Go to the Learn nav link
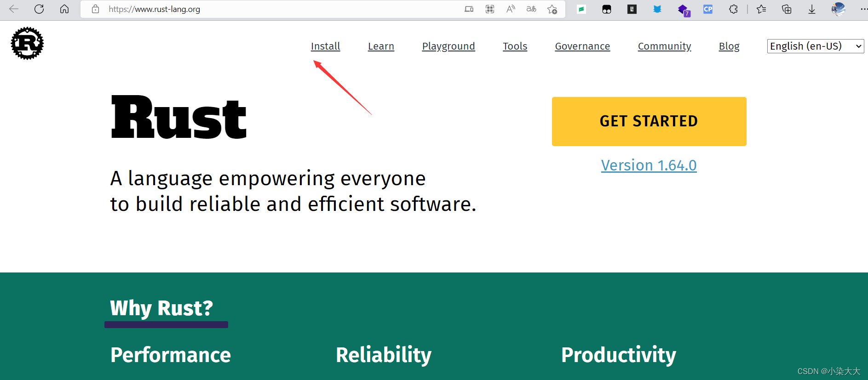Screen dimensions: 868x380 click(x=381, y=46)
